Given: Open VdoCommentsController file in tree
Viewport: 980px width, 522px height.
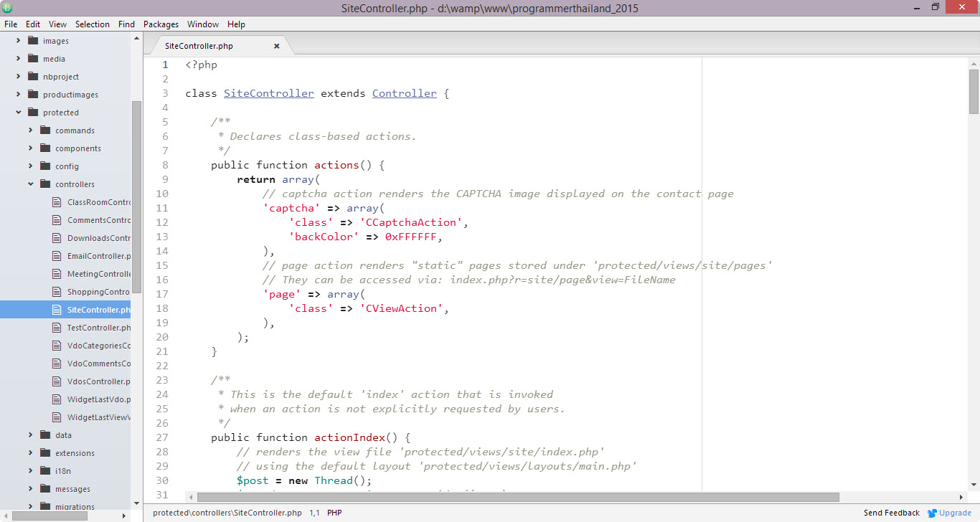Looking at the screenshot, I should point(99,364).
